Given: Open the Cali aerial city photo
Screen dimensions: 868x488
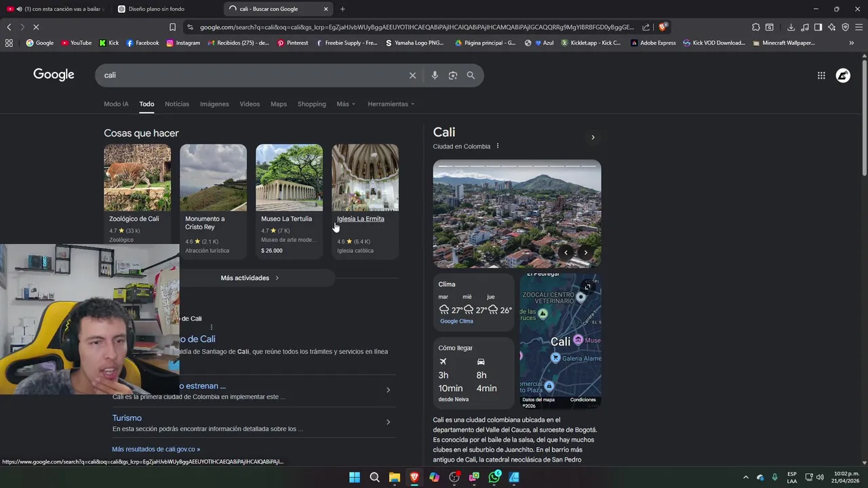Looking at the screenshot, I should (x=517, y=213).
